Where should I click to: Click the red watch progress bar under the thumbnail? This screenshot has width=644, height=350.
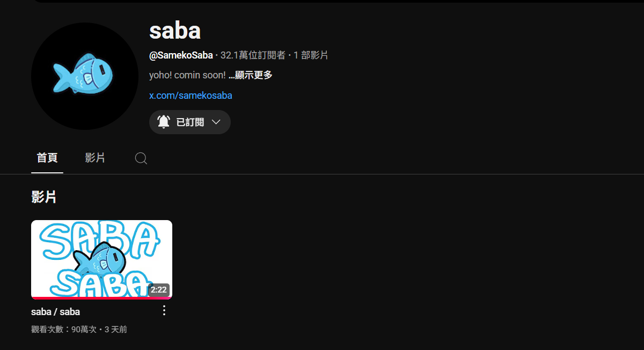tap(101, 298)
